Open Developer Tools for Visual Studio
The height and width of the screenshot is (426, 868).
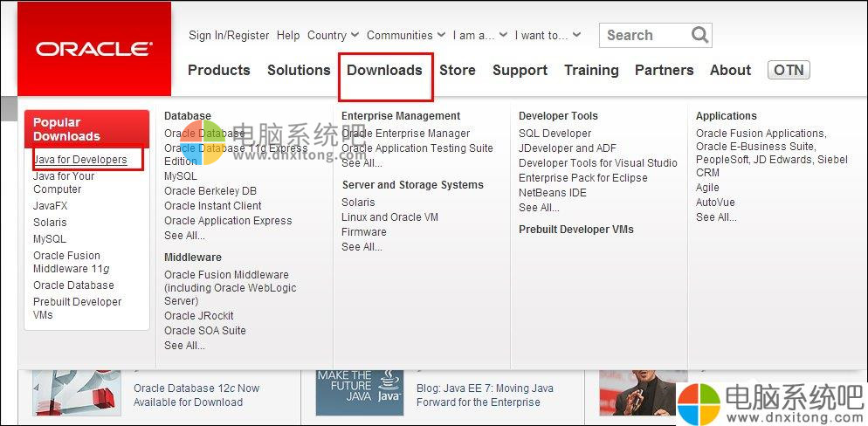pyautogui.click(x=598, y=163)
